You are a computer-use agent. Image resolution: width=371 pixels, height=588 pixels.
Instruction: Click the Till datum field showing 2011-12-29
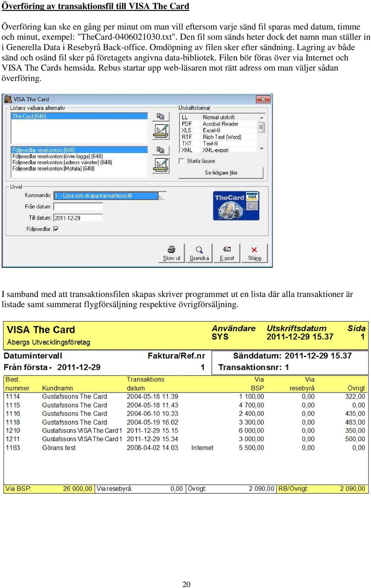point(78,218)
